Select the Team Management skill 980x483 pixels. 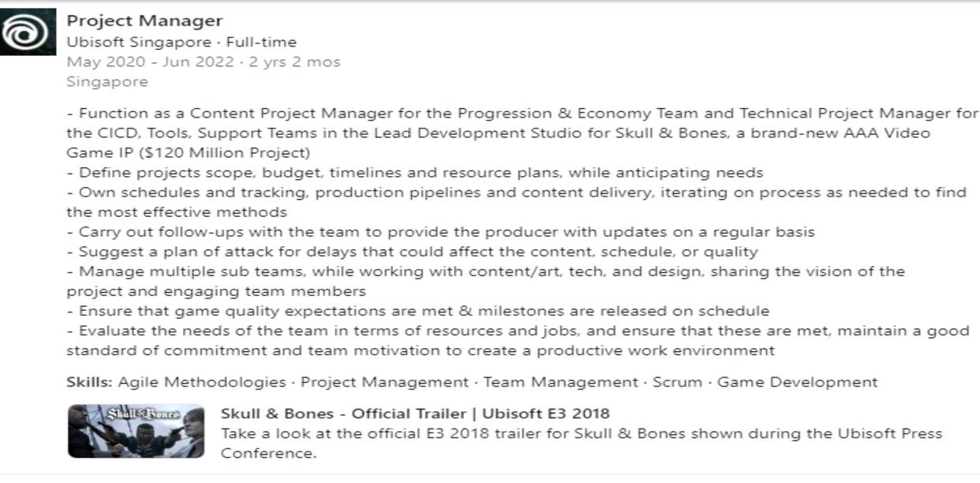click(x=560, y=382)
